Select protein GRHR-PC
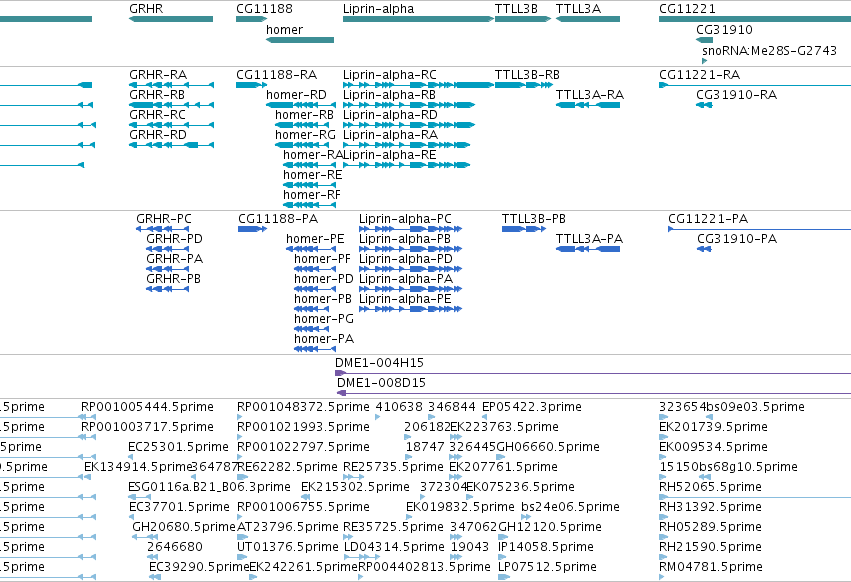 [162, 229]
